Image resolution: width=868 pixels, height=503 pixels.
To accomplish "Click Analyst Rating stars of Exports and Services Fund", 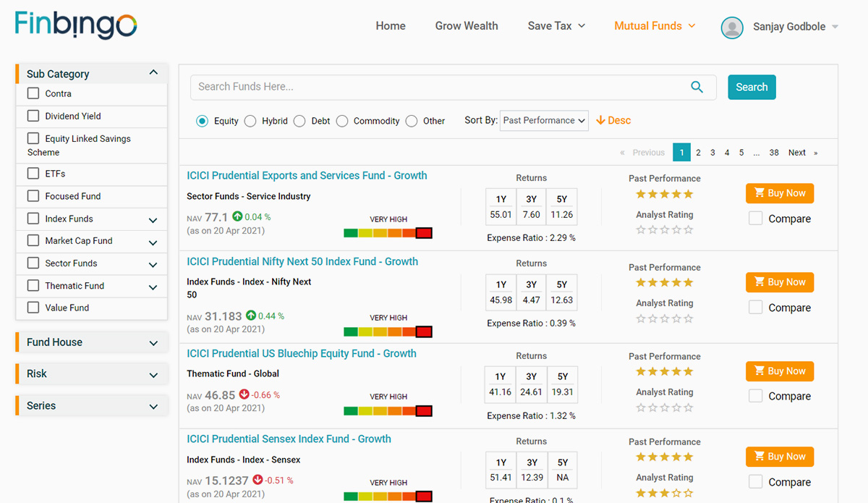I will (x=664, y=229).
